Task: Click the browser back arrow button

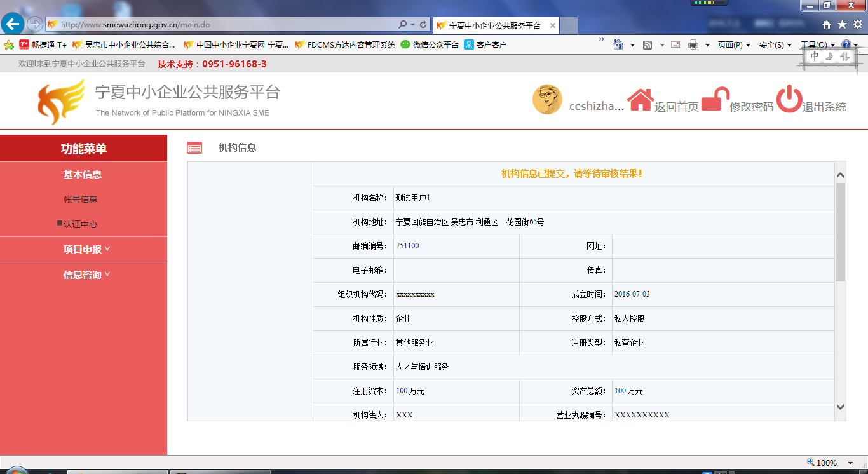Action: tap(13, 24)
